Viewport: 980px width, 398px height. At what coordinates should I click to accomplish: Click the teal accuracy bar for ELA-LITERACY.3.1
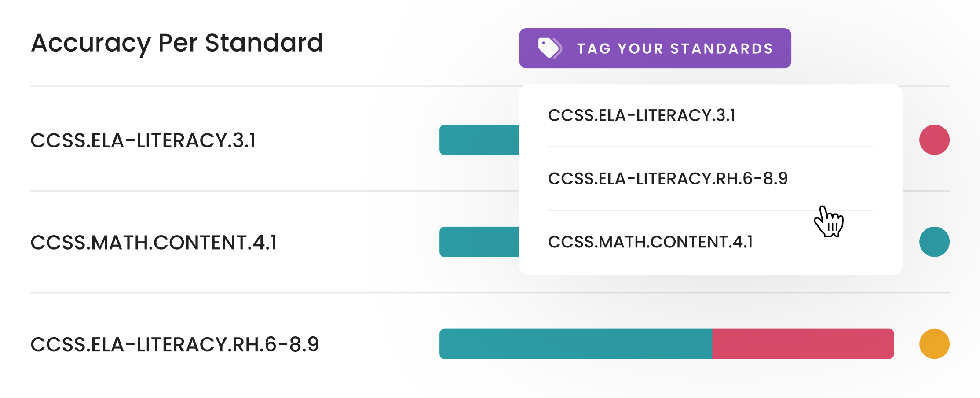pos(479,140)
